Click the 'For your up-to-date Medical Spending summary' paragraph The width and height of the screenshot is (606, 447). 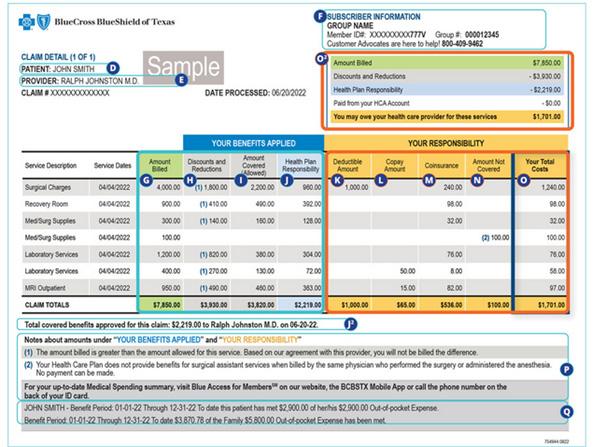click(266, 391)
